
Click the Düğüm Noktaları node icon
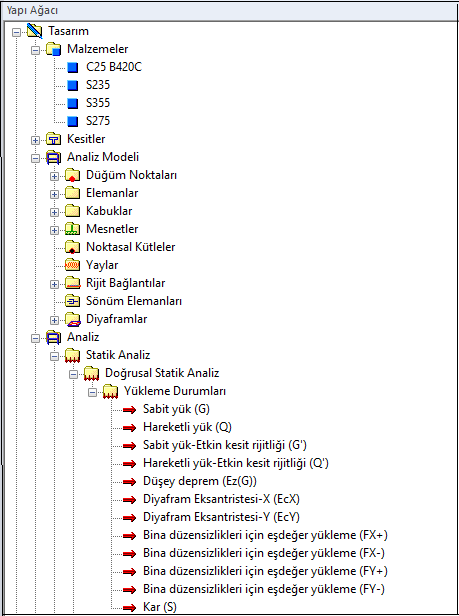(72, 175)
